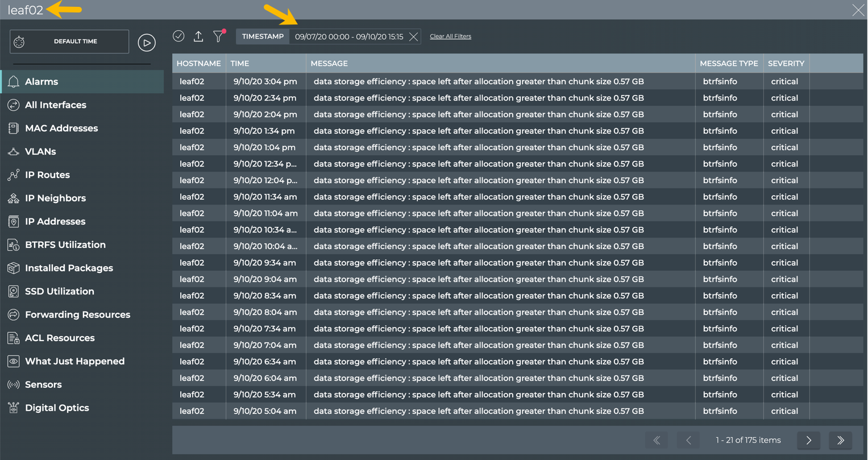Screen dimensions: 868x460
Task: Select the 9/10/20 3:04 pm alarm row
Action: (x=477, y=82)
